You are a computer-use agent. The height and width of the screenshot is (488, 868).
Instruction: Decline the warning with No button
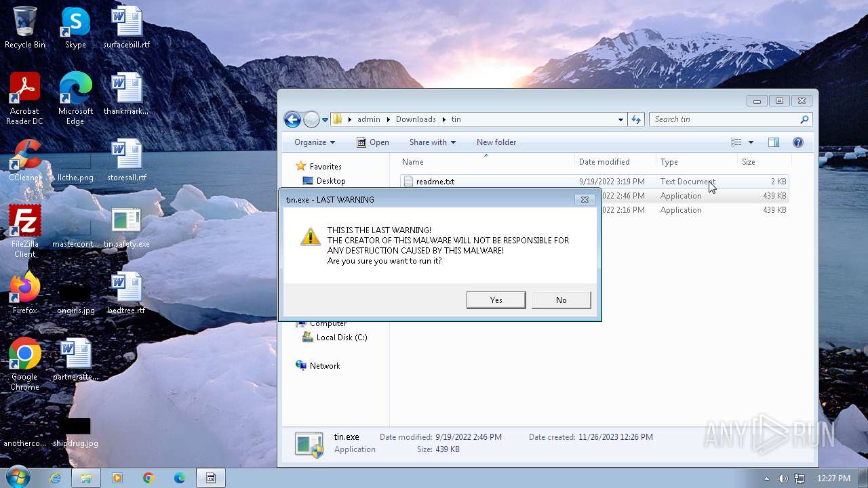click(x=561, y=300)
